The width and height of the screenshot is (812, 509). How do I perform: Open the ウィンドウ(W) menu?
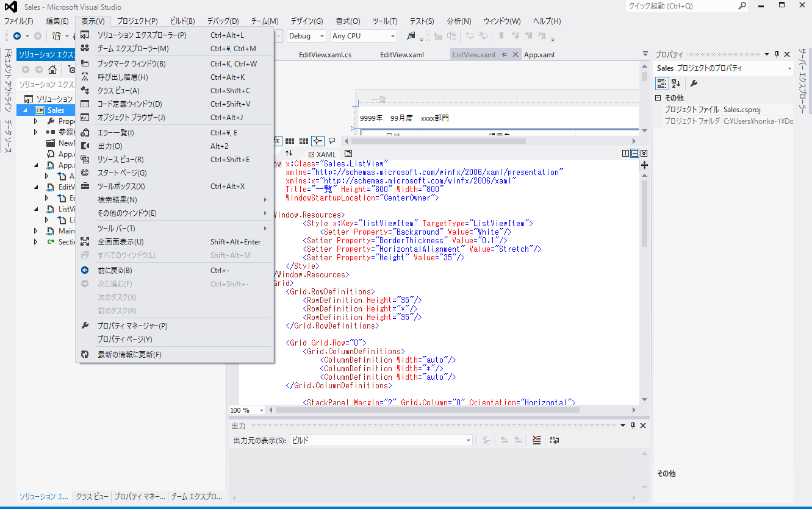pyautogui.click(x=502, y=21)
